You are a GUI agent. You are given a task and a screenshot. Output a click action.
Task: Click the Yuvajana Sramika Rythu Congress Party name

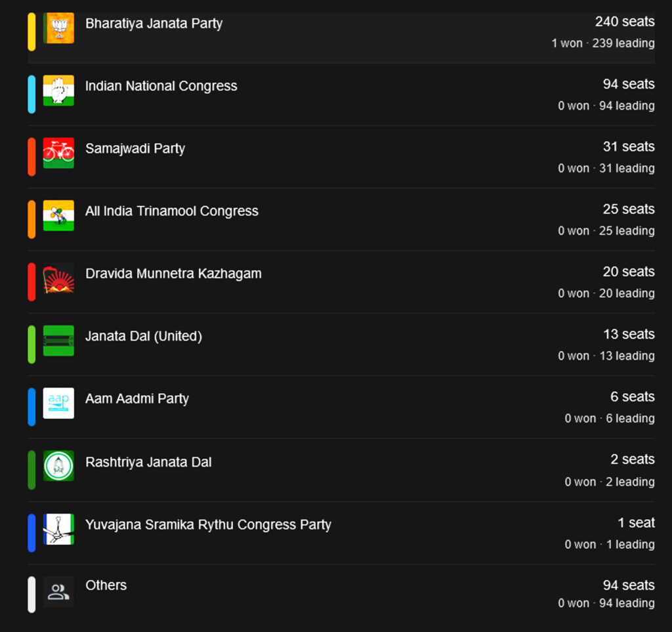pyautogui.click(x=208, y=524)
